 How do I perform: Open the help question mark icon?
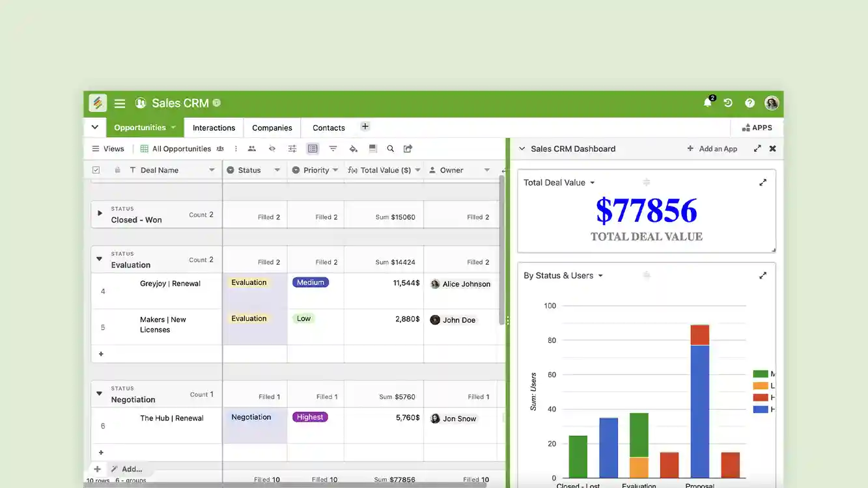pyautogui.click(x=749, y=102)
